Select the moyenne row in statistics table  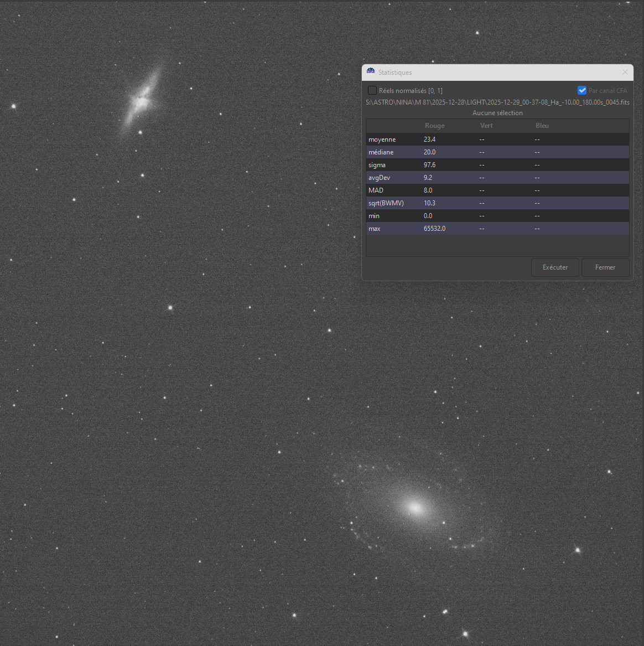tap(382, 139)
